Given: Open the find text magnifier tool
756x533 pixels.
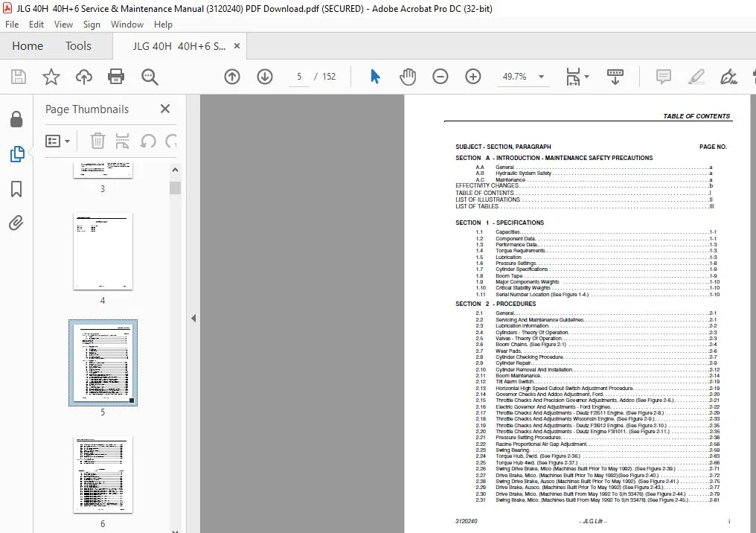Looking at the screenshot, I should click(150, 77).
